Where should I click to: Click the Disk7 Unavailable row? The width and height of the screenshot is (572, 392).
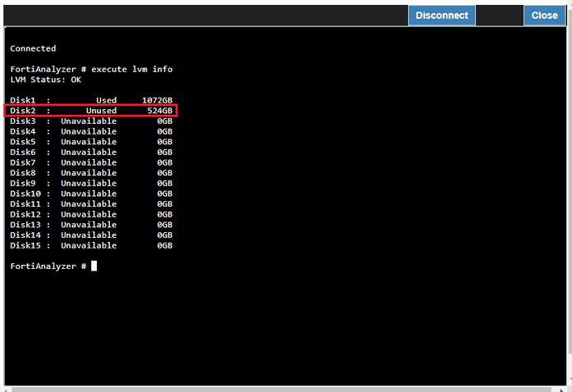(91, 162)
